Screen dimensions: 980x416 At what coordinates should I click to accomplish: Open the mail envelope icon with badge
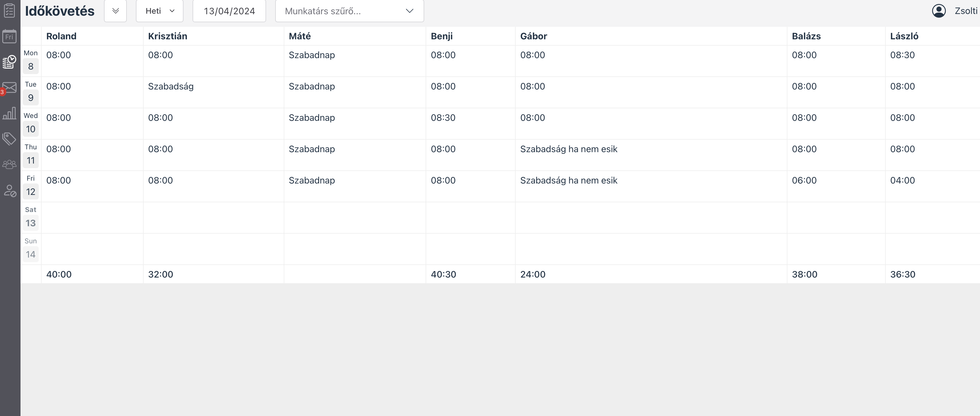click(x=9, y=87)
